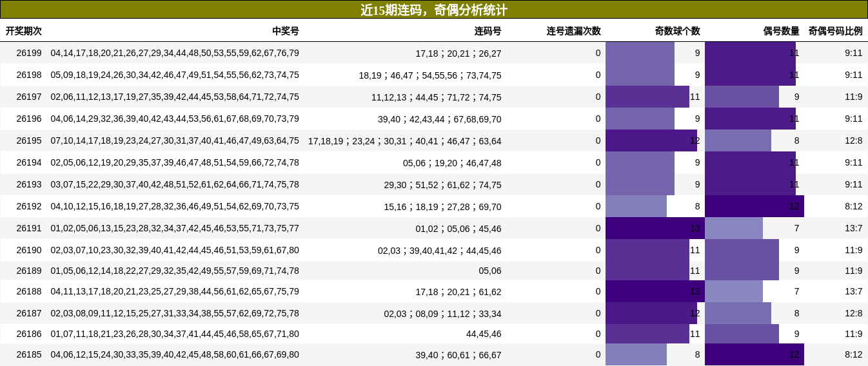This screenshot has height=366, width=868.
Task: Click consecutive cell 18,19;46,47;54,55,56;73,74,75
Action: (x=430, y=75)
